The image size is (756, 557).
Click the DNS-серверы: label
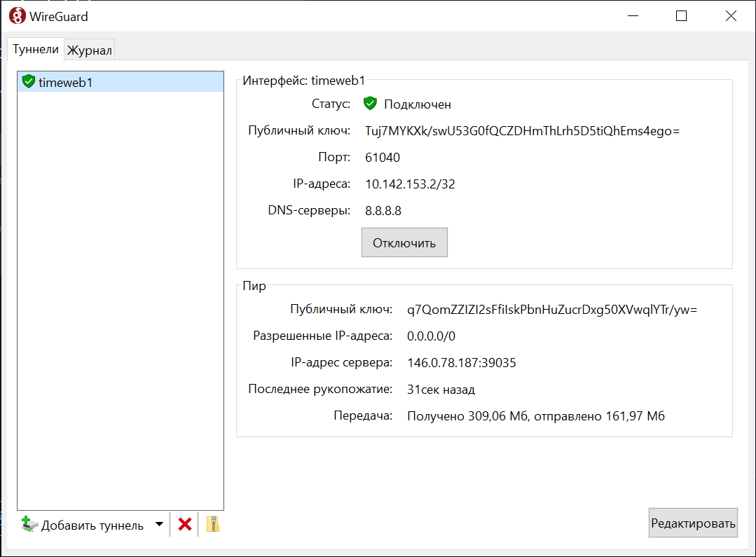[x=309, y=210]
